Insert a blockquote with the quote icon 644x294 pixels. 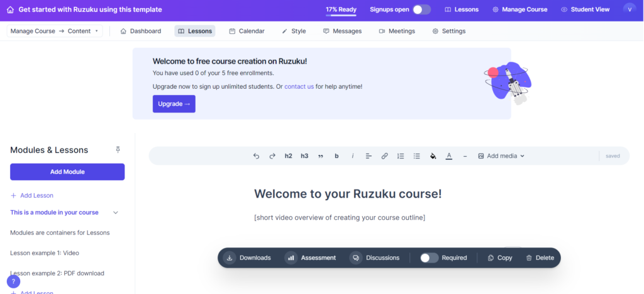[x=320, y=156]
